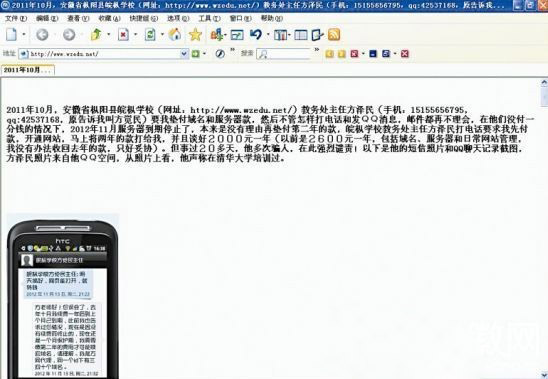Image resolution: width=548 pixels, height=379 pixels.
Task: Open dropdown arrow beside New page icon
Action: point(24,34)
